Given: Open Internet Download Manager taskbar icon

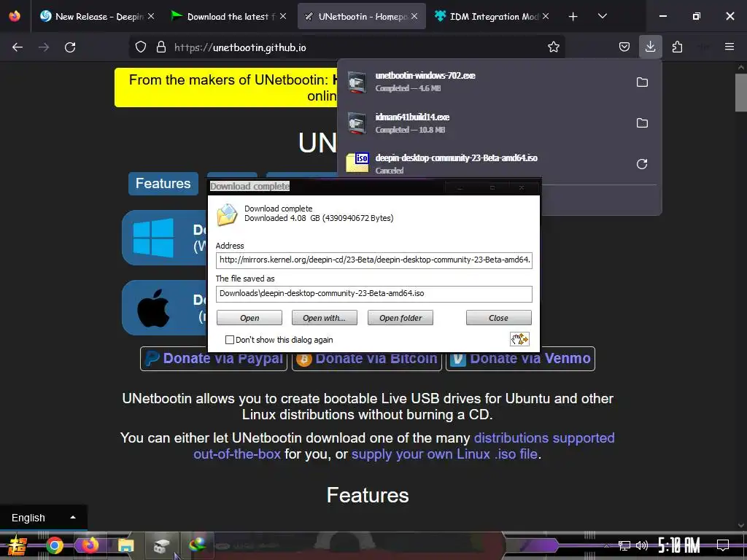Looking at the screenshot, I should click(x=197, y=545).
